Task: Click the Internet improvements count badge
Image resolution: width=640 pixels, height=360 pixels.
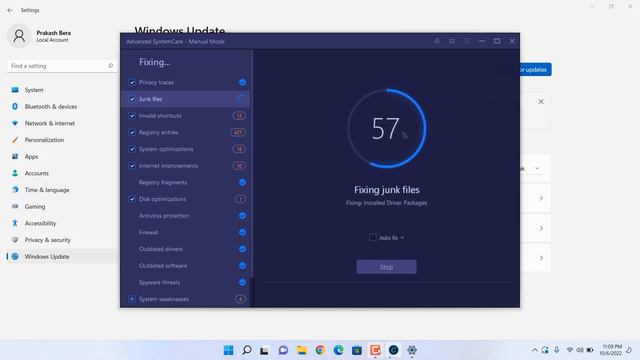Action: tap(239, 166)
